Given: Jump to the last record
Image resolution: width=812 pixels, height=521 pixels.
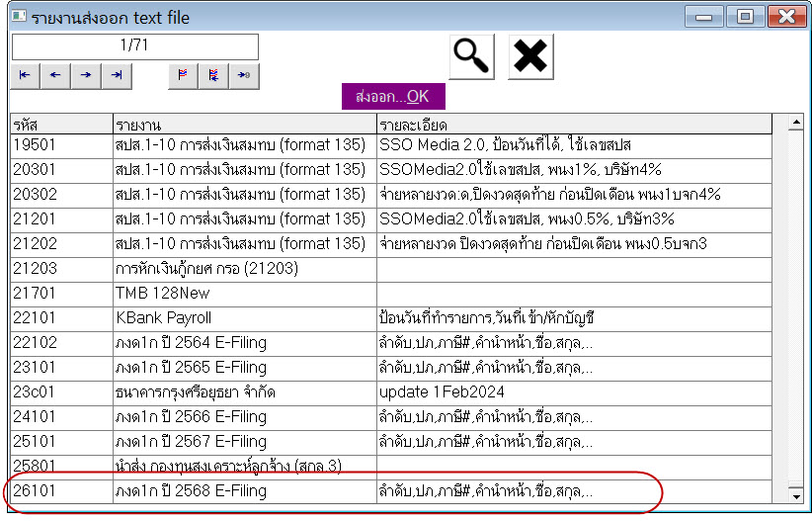Looking at the screenshot, I should [x=117, y=76].
